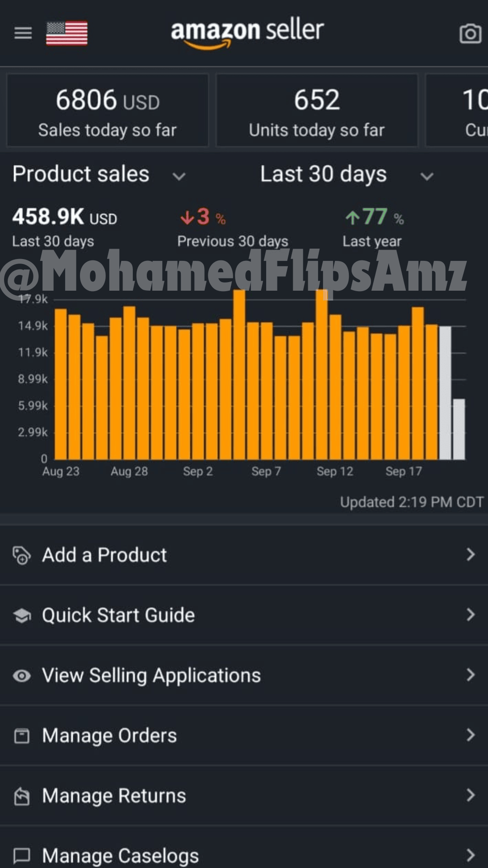
Task: Tap the US flag marketplace icon
Action: coord(66,33)
